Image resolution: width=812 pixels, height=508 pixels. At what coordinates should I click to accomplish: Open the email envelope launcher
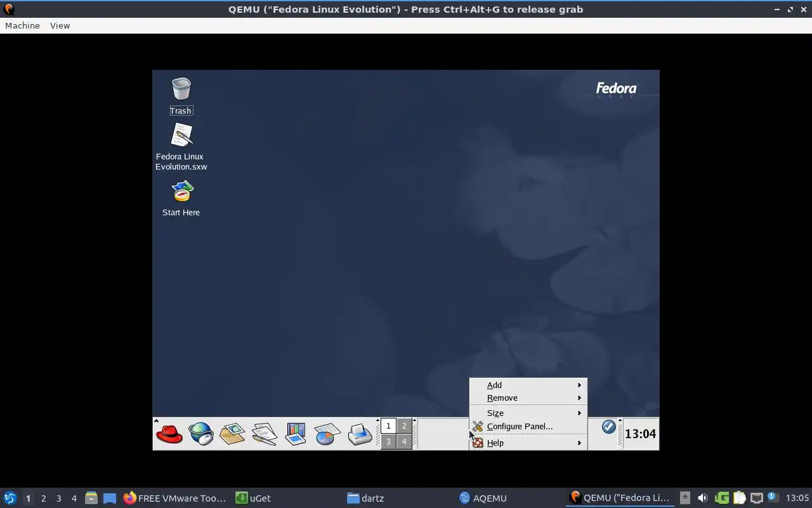(x=233, y=434)
